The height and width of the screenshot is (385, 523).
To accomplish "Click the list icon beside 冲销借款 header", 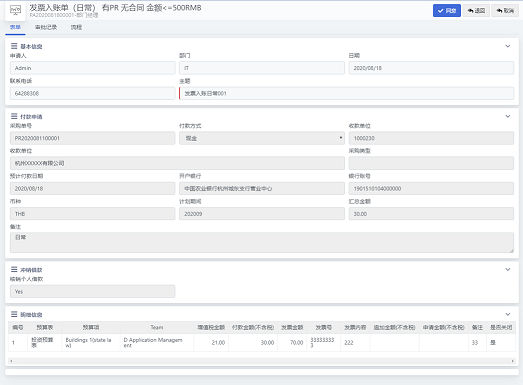I will pyautogui.click(x=14, y=269).
